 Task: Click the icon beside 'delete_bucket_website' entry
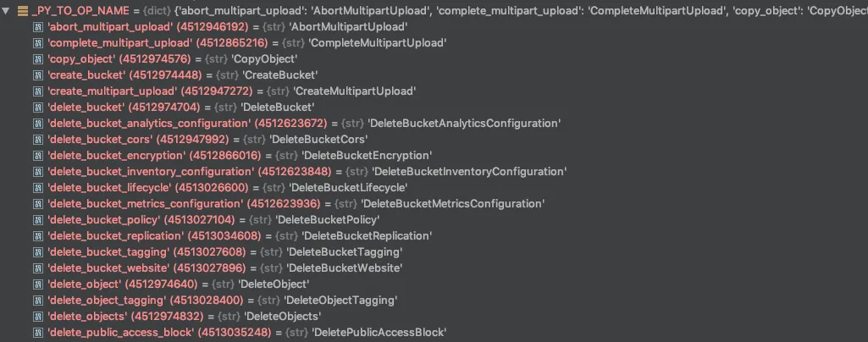pyautogui.click(x=38, y=268)
